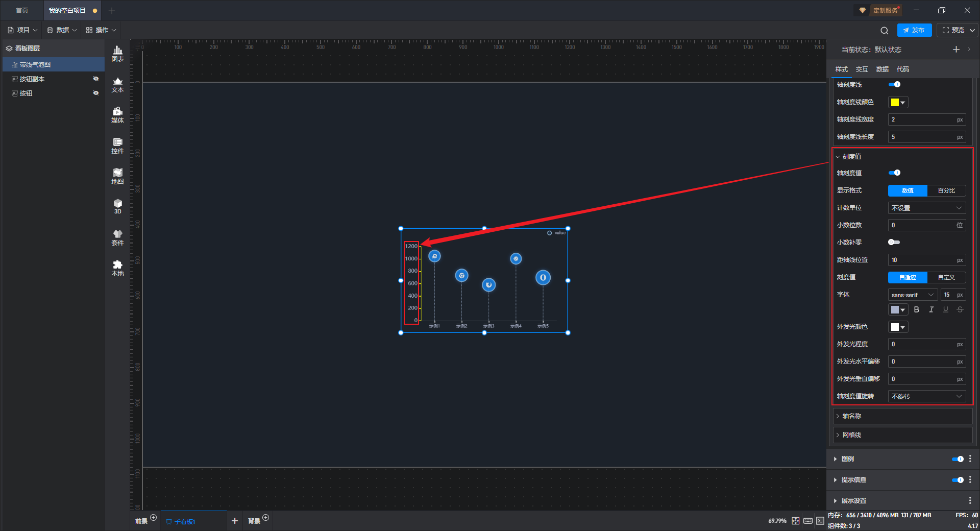This screenshot has width=980, height=531.
Task: Select the 数值 display format option
Action: coord(908,190)
